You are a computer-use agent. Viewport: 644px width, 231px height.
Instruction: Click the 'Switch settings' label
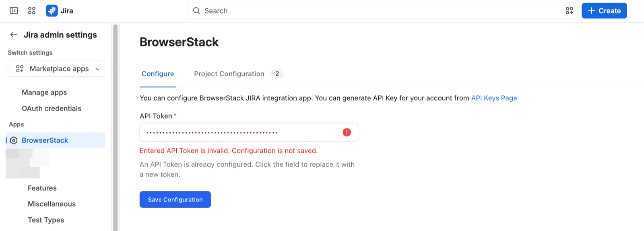(30, 53)
